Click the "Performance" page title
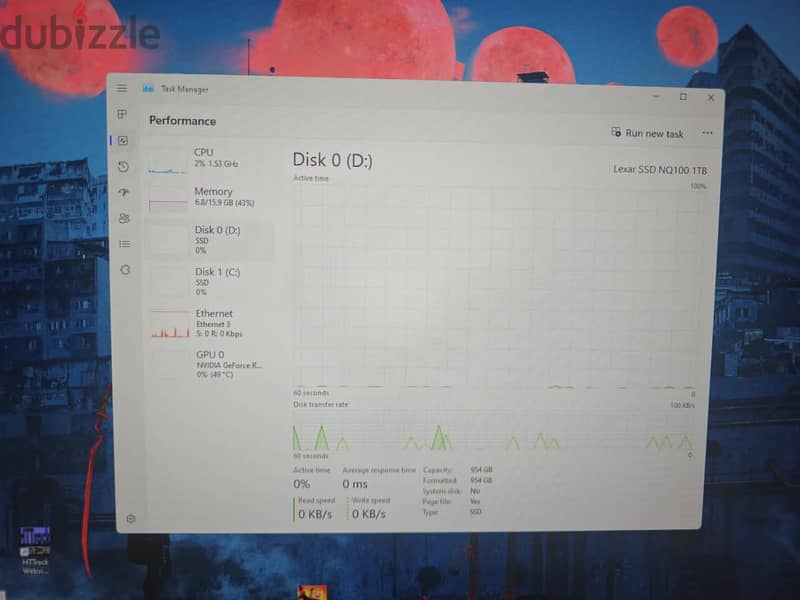Image resolution: width=800 pixels, height=600 pixels. pos(183,121)
